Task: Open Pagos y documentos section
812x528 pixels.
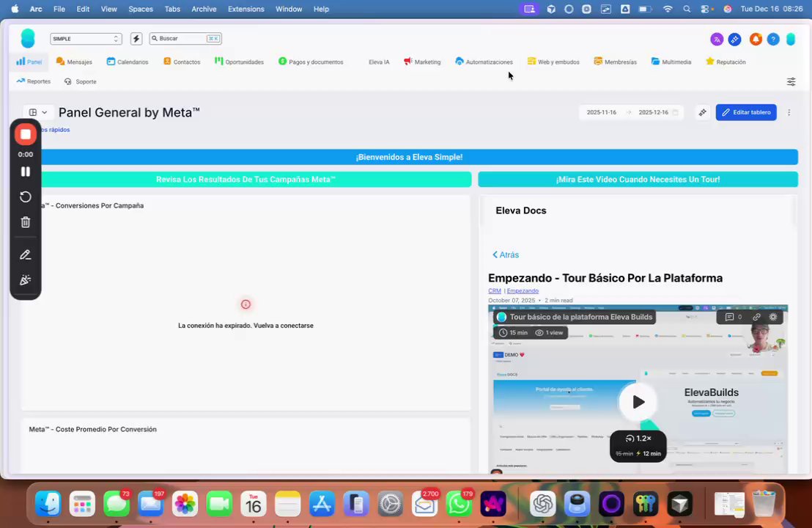Action: pos(311,62)
